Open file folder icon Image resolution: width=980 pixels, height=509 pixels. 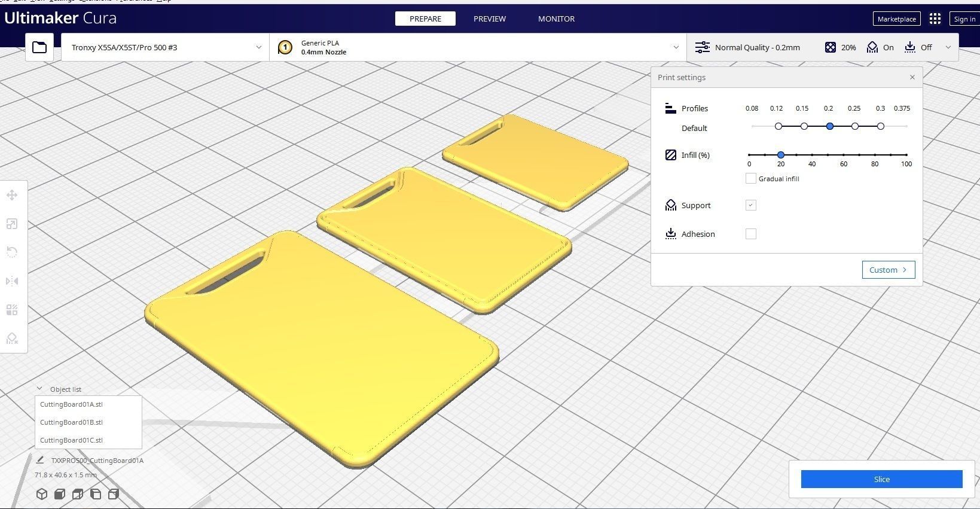click(39, 47)
